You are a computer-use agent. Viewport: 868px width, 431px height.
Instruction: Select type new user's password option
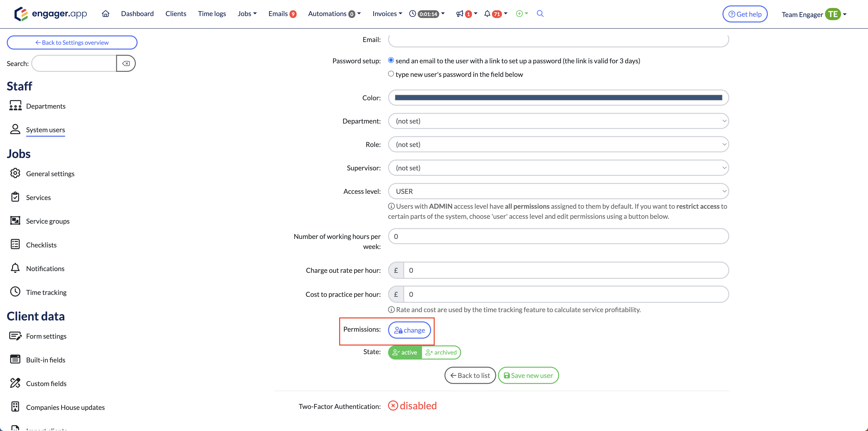click(391, 74)
